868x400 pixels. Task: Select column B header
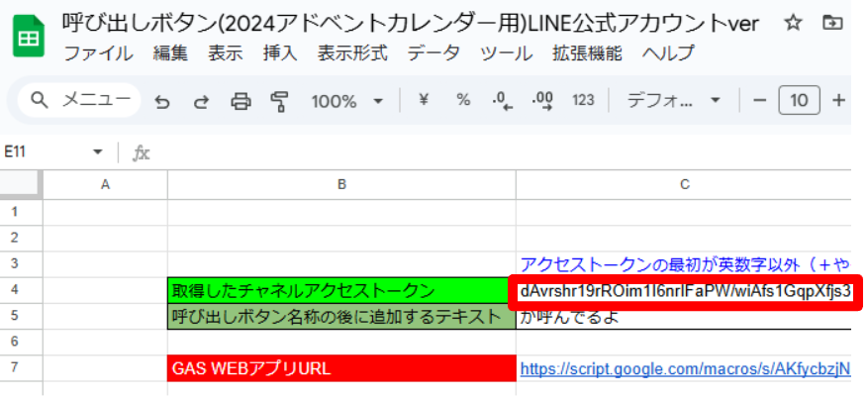pos(341,184)
